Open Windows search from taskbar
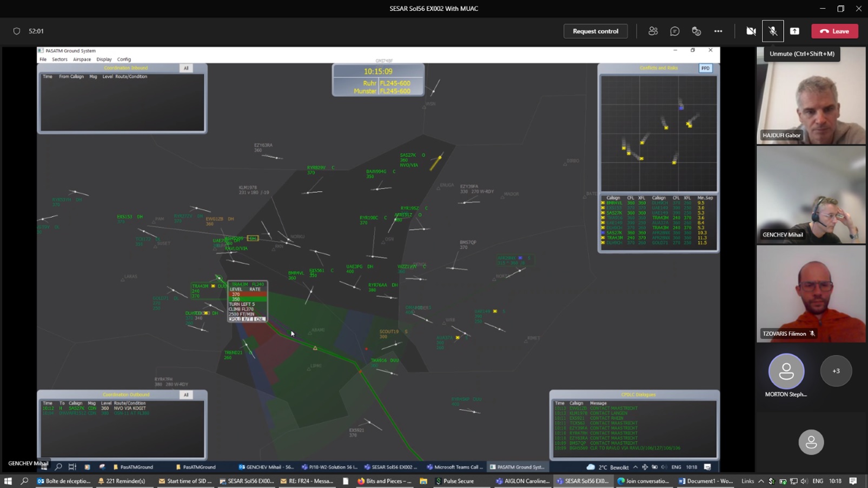868x488 pixels. coord(24,481)
